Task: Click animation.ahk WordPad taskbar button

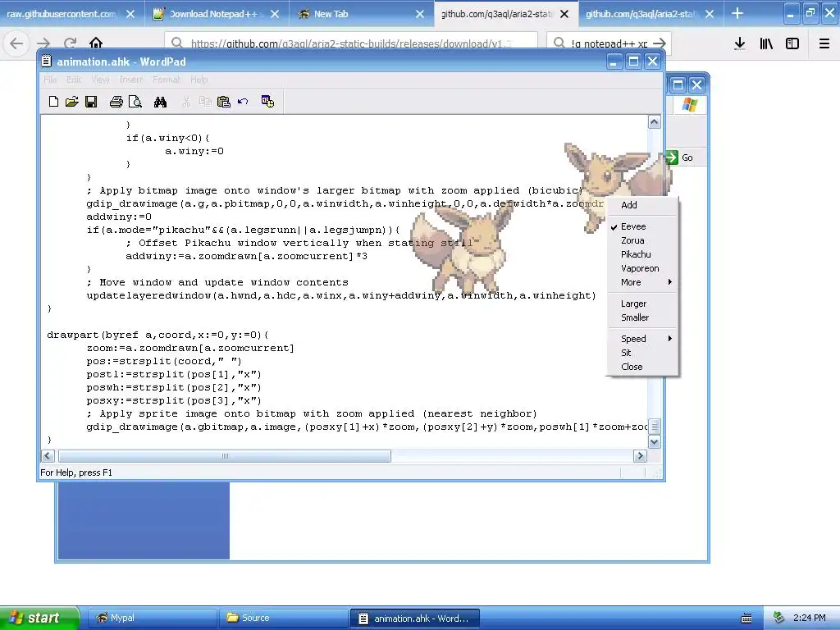Action: [x=414, y=619]
